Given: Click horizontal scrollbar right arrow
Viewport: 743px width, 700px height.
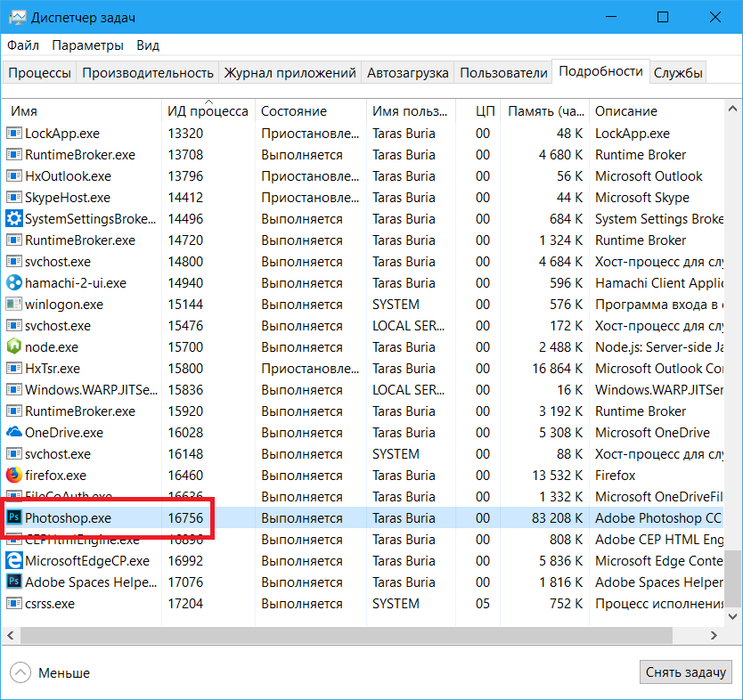Looking at the screenshot, I should tap(714, 635).
